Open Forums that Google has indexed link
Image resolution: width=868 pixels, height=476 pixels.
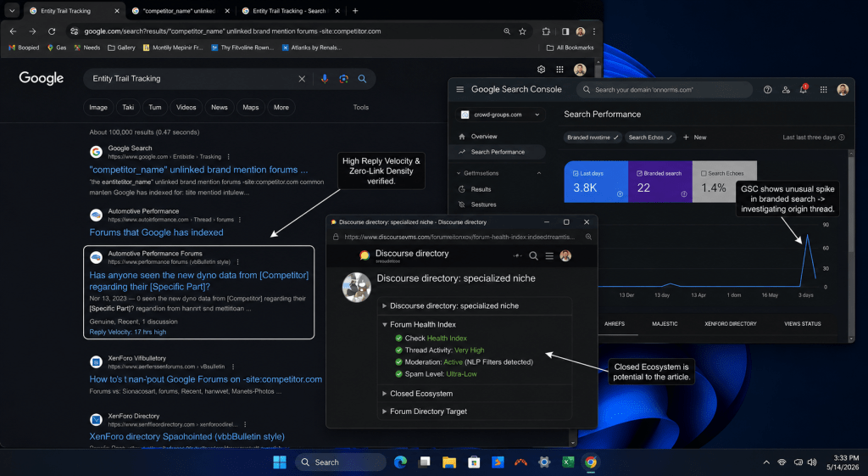(157, 232)
